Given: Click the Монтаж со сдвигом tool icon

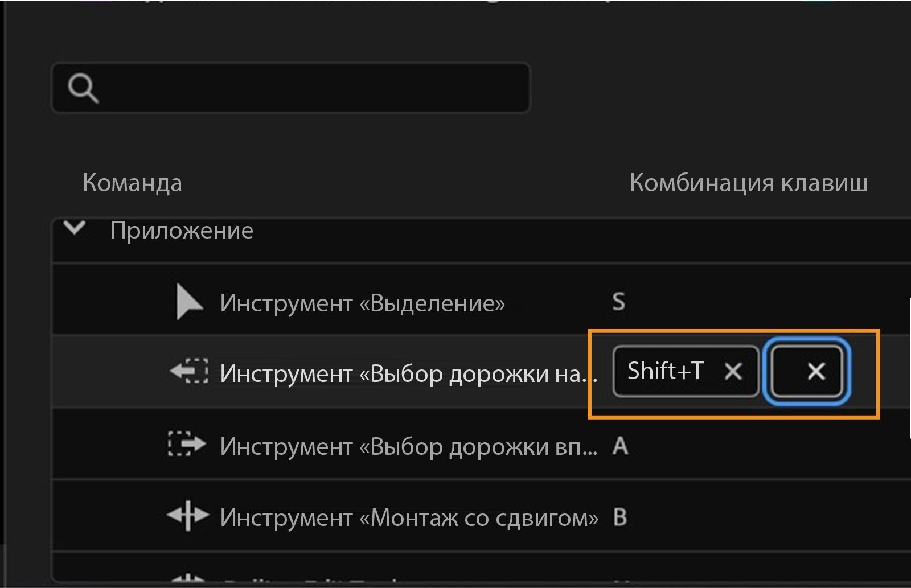Looking at the screenshot, I should coord(187,517).
